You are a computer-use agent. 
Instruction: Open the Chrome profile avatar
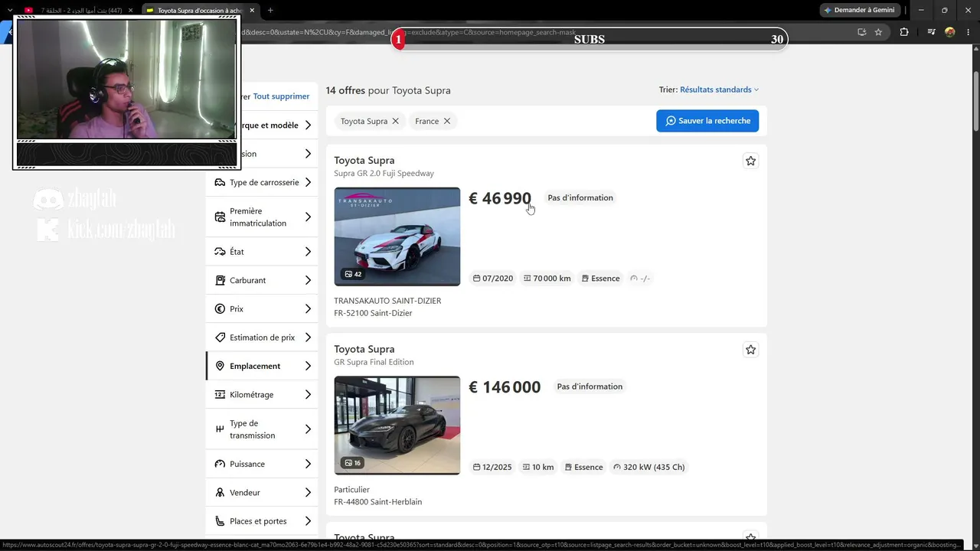950,32
